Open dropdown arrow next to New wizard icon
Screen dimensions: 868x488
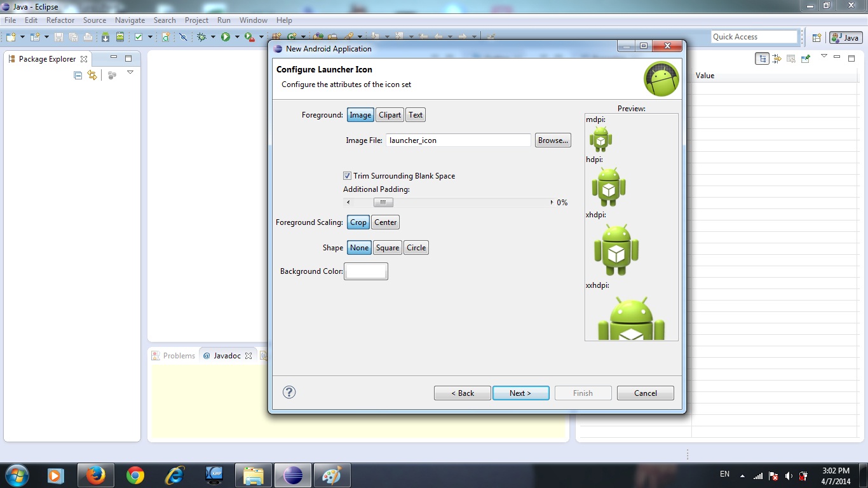tap(23, 37)
